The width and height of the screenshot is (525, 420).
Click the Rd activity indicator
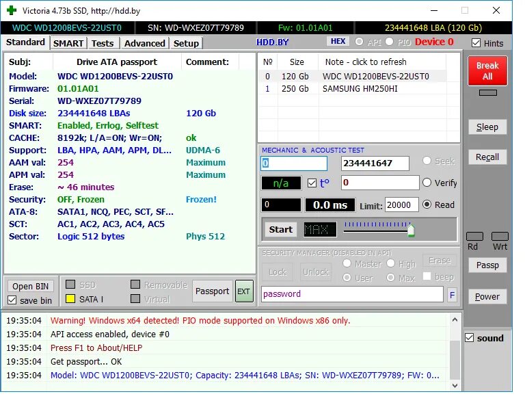(x=474, y=236)
